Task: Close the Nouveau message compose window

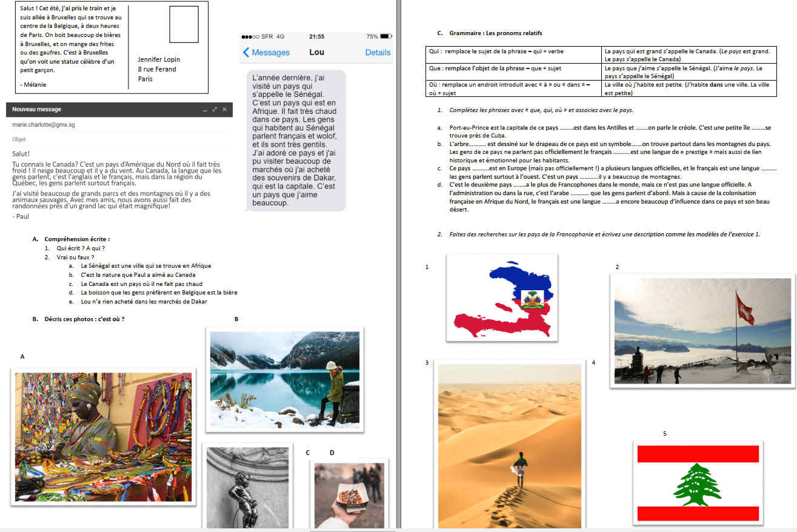Action: coord(224,110)
